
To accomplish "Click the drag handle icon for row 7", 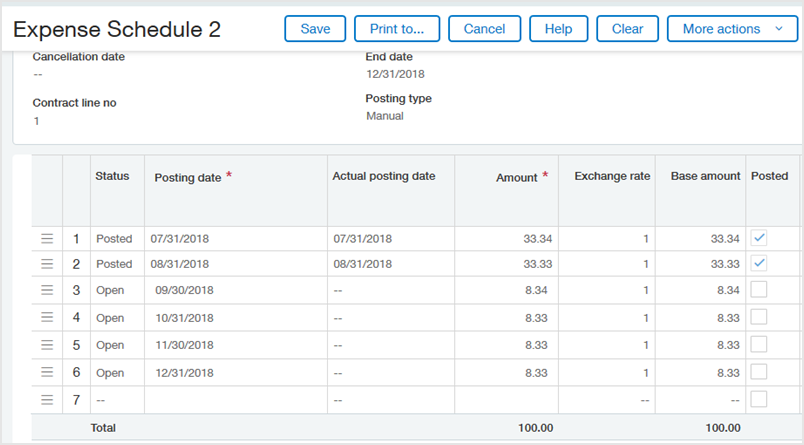I will tap(46, 400).
